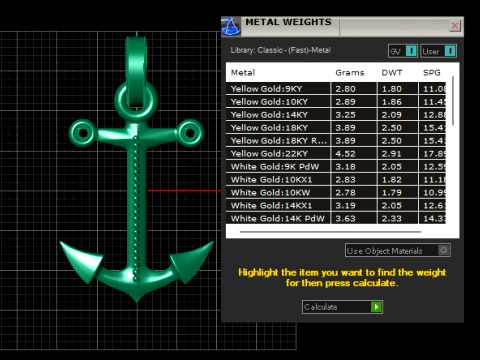
Task: Click the Calculate button
Action: click(342, 307)
